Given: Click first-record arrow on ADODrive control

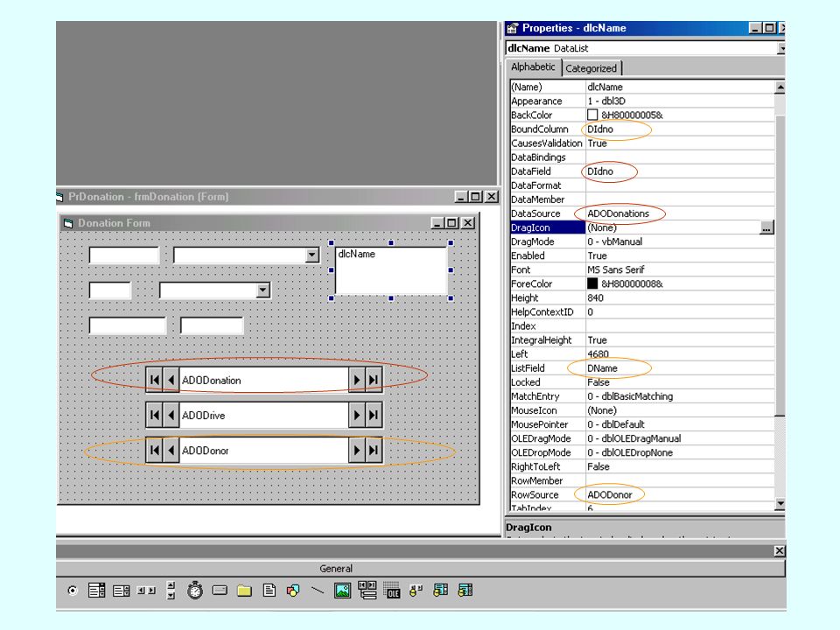Looking at the screenshot, I should (155, 415).
